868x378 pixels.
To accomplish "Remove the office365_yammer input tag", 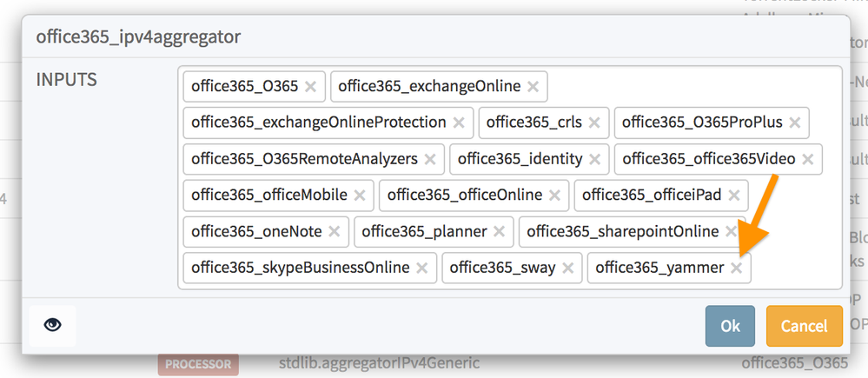I will 736,269.
